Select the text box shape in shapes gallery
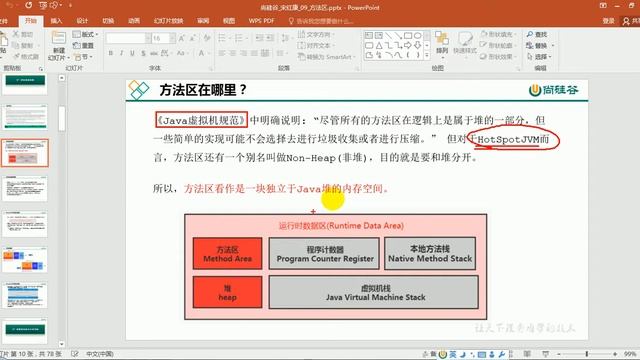This screenshot has width=640, height=360. 369,36
